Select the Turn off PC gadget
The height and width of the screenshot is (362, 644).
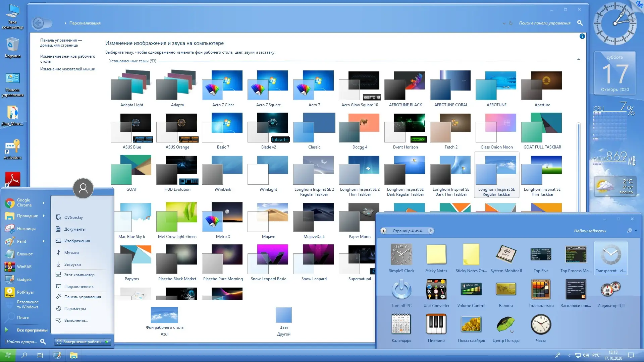(401, 290)
